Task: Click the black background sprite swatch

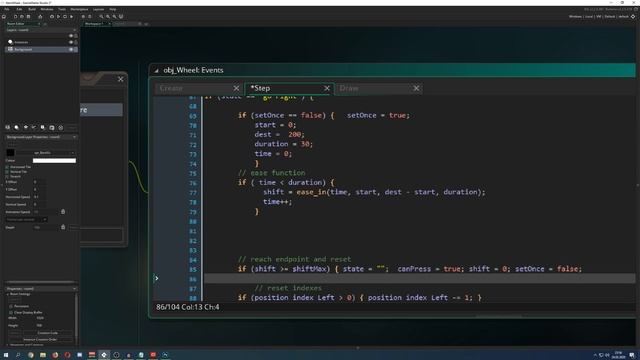Action: click(11, 153)
